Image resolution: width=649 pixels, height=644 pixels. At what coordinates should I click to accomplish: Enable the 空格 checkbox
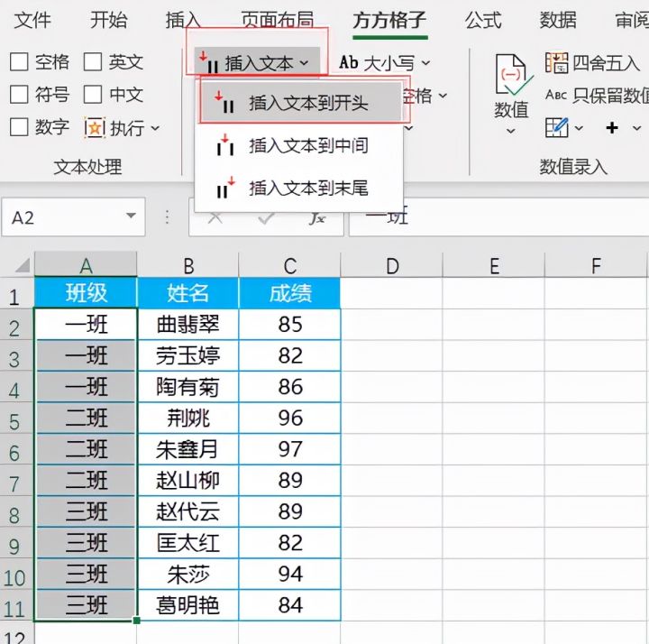coord(19,62)
